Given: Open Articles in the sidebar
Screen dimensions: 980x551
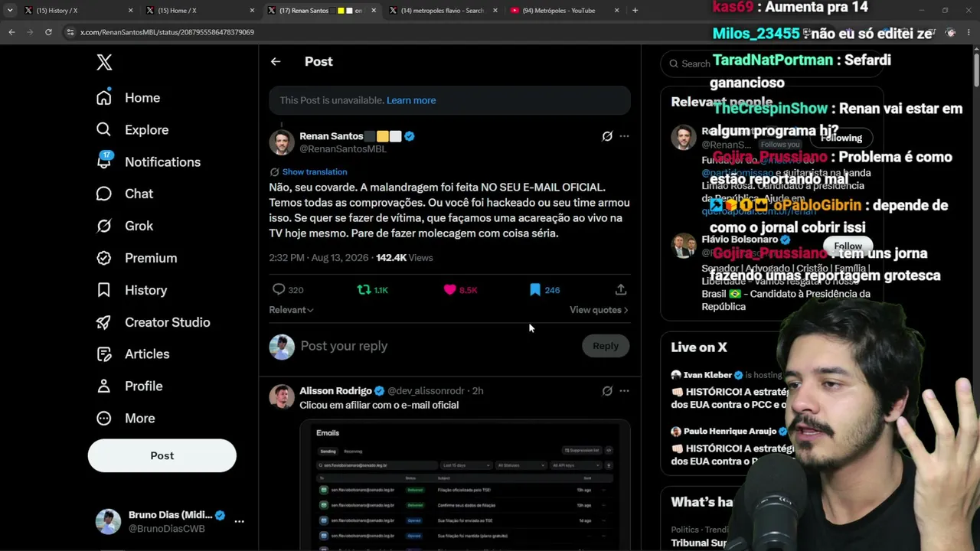Looking at the screenshot, I should pos(133,354).
